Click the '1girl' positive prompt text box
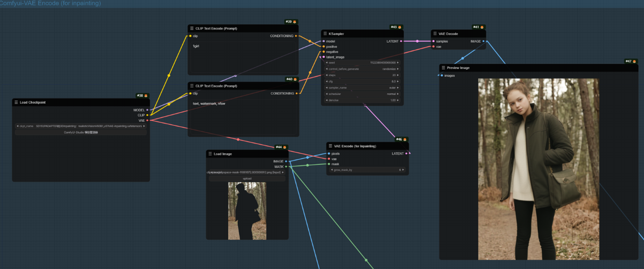The width and height of the screenshot is (644, 269). click(243, 58)
